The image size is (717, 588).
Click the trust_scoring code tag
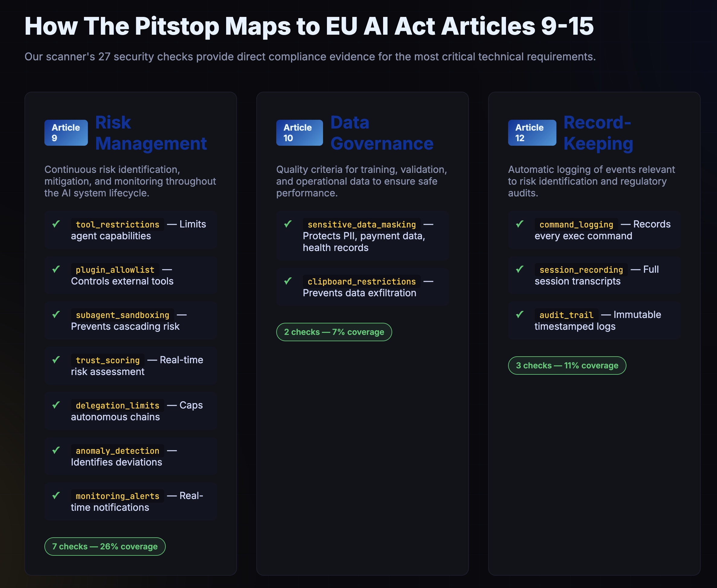[107, 361]
